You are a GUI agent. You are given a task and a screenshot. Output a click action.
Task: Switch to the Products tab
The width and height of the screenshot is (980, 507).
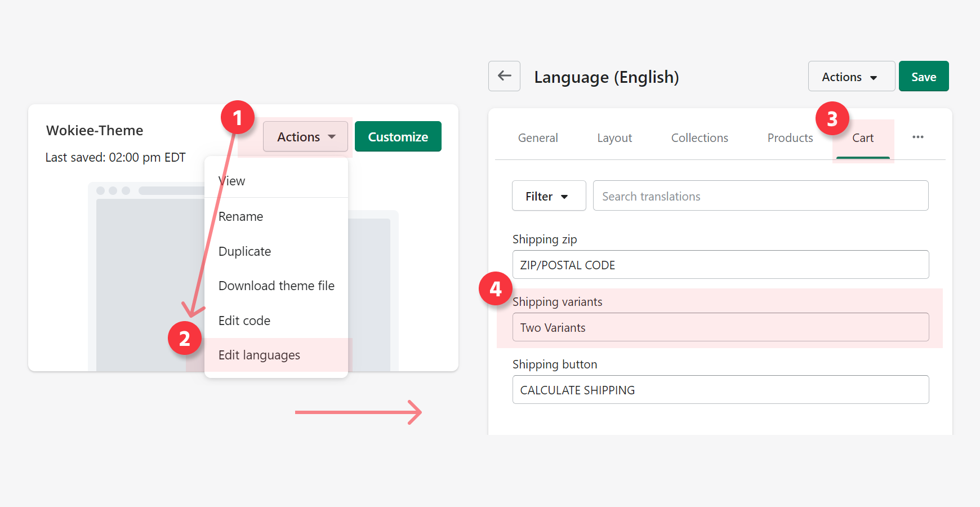coord(790,138)
